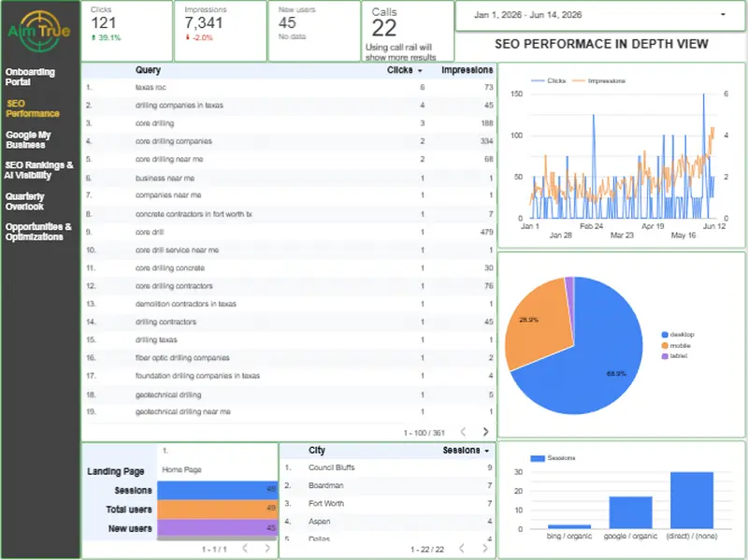Click the google / organic bar
The height and width of the screenshot is (560, 748).
[630, 512]
